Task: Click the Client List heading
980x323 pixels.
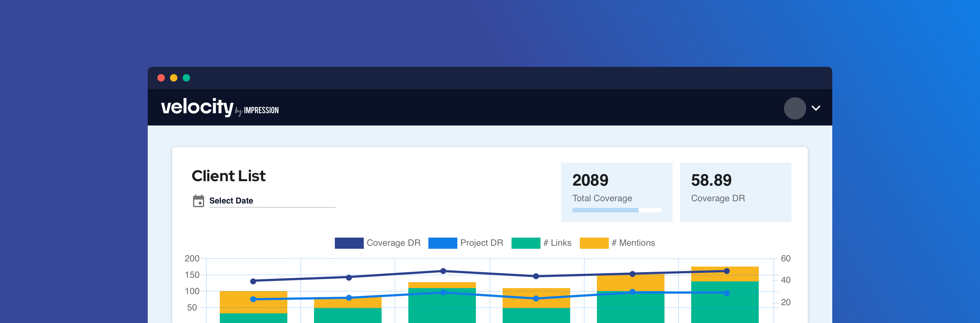Action: 228,176
